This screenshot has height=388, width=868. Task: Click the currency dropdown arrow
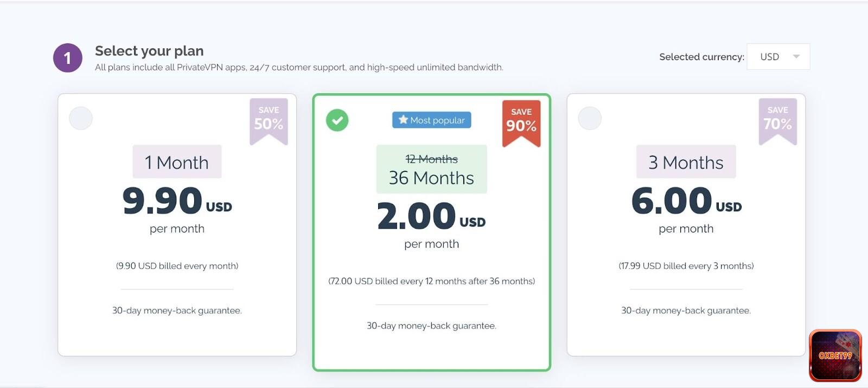796,57
